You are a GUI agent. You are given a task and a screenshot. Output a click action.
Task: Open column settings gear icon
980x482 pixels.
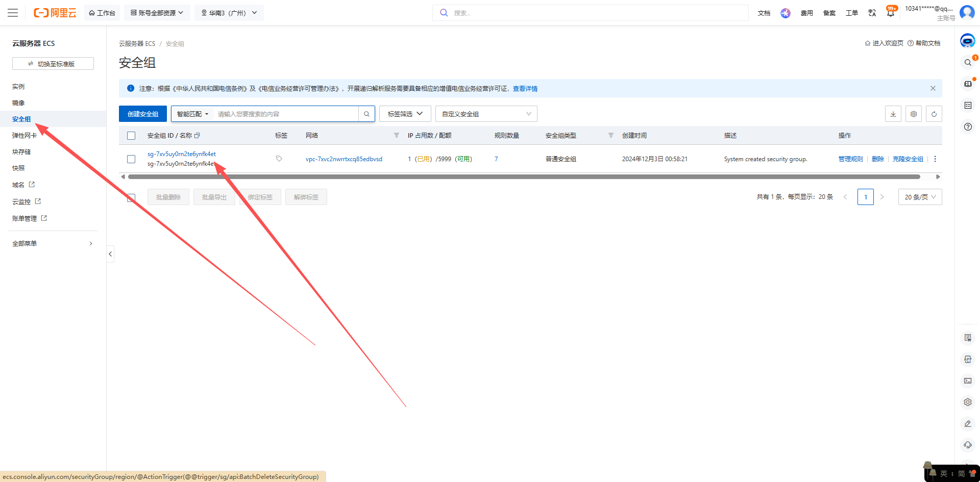tap(914, 114)
